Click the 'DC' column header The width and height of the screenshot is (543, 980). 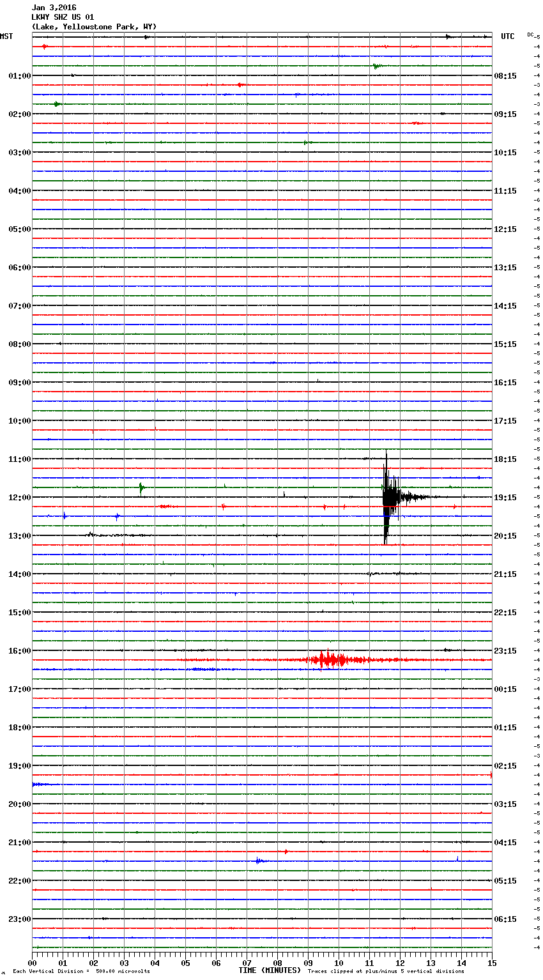click(x=530, y=34)
